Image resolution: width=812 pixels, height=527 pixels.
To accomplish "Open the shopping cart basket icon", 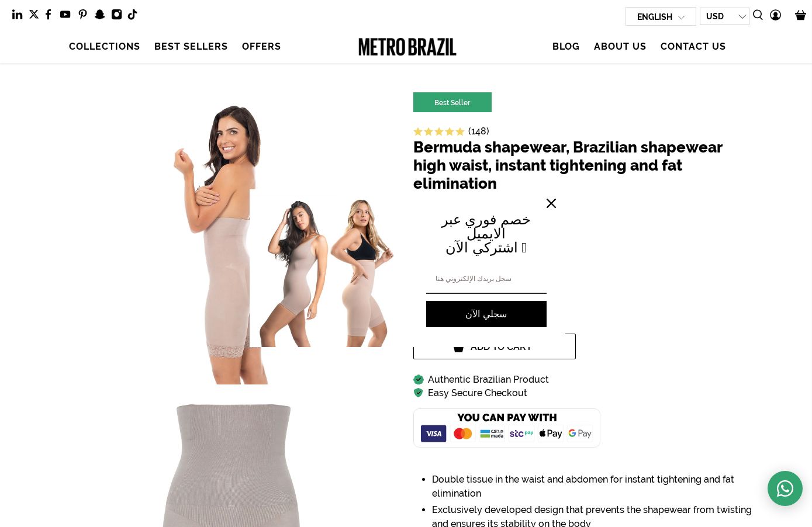I will (801, 15).
